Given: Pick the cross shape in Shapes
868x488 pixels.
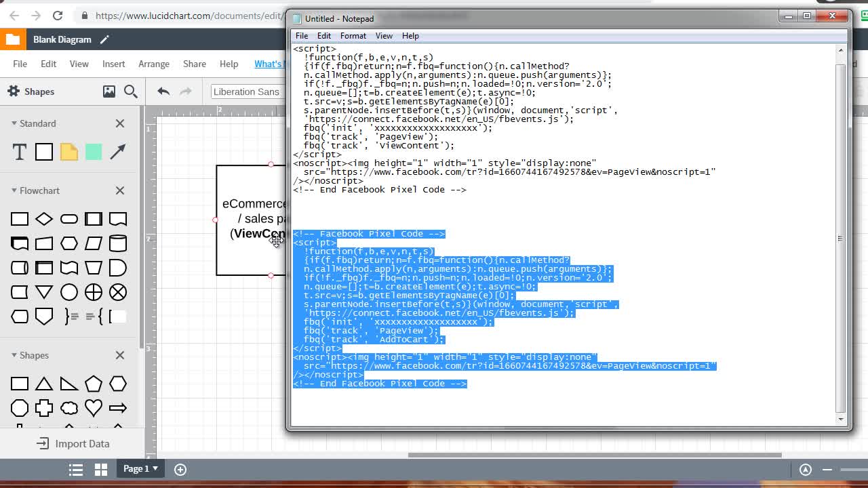Looking at the screenshot, I should (44, 408).
